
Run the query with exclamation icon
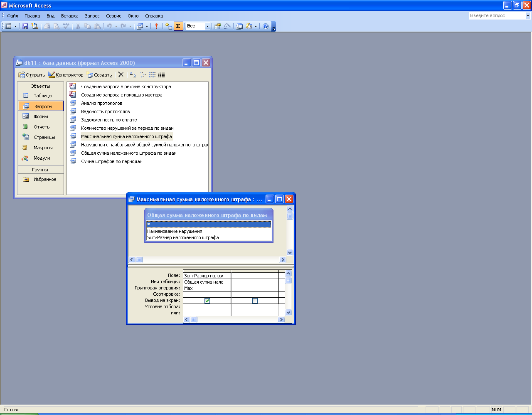[x=156, y=26]
